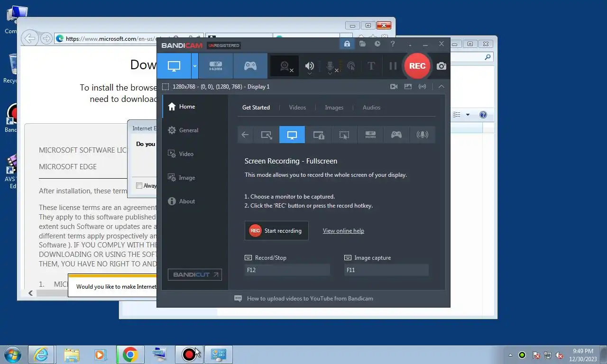Switch to HDMI device recording mode
The height and width of the screenshot is (364, 607).
(216, 66)
